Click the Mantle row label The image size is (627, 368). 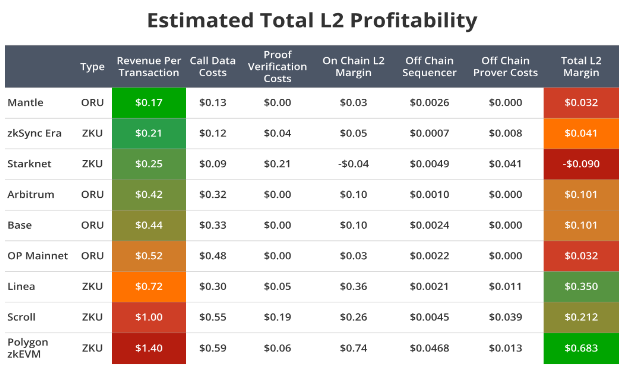(x=26, y=102)
